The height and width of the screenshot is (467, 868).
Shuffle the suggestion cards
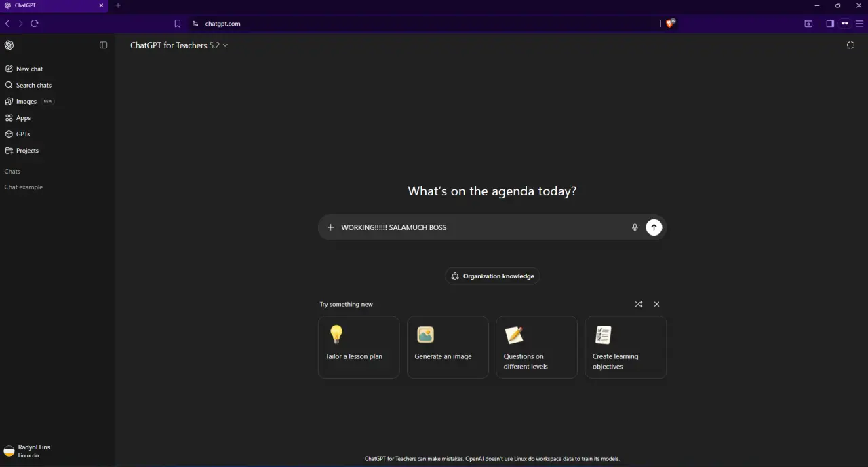(x=638, y=304)
